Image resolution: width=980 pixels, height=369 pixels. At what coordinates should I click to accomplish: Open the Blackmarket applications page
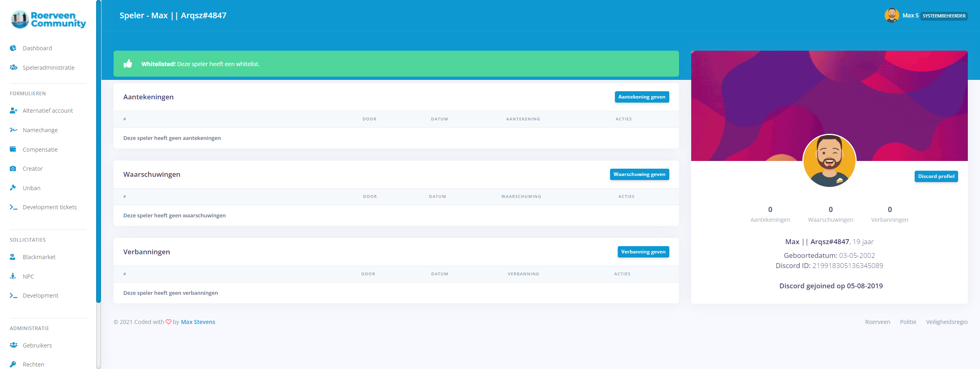coord(39,257)
